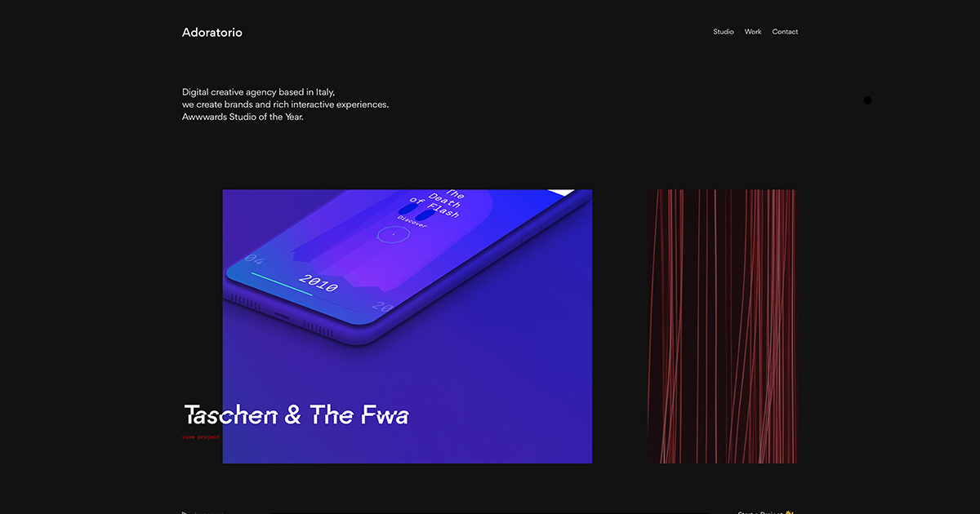Click the black circular cursor dot
Image resolution: width=980 pixels, height=514 pixels.
pyautogui.click(x=867, y=100)
